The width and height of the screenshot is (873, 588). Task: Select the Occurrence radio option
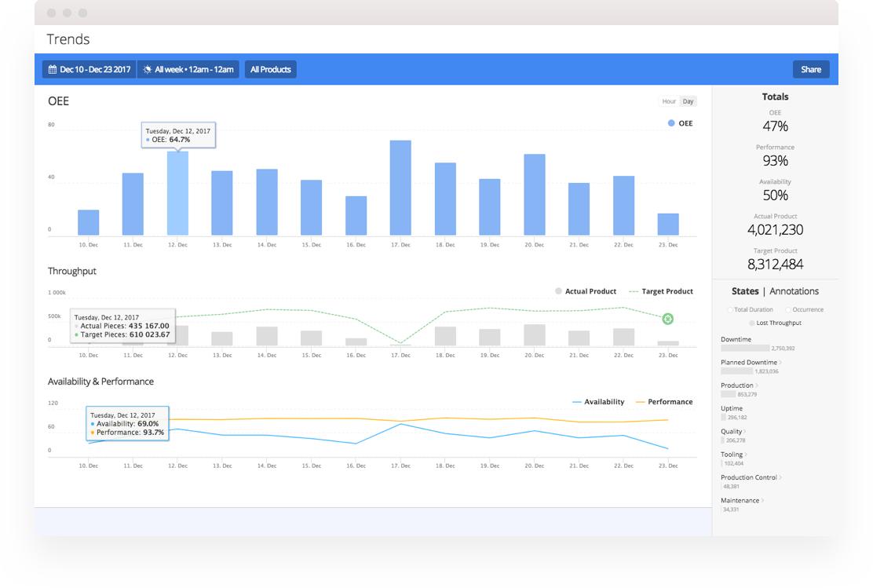coord(787,310)
